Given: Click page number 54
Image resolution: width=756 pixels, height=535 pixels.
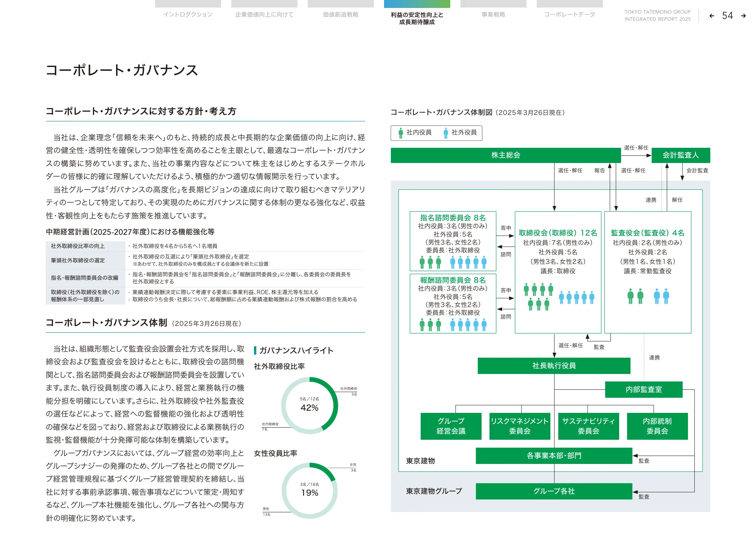Looking at the screenshot, I should point(727,16).
